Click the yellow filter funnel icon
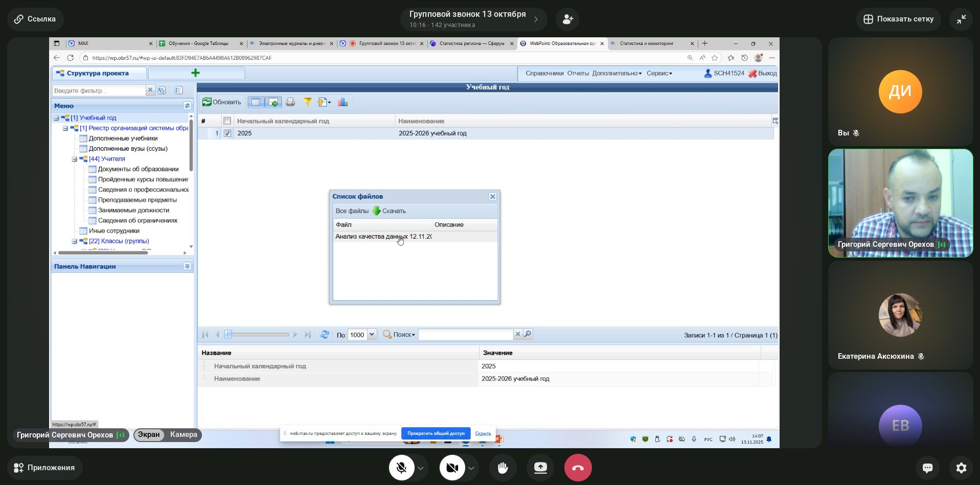 (307, 102)
